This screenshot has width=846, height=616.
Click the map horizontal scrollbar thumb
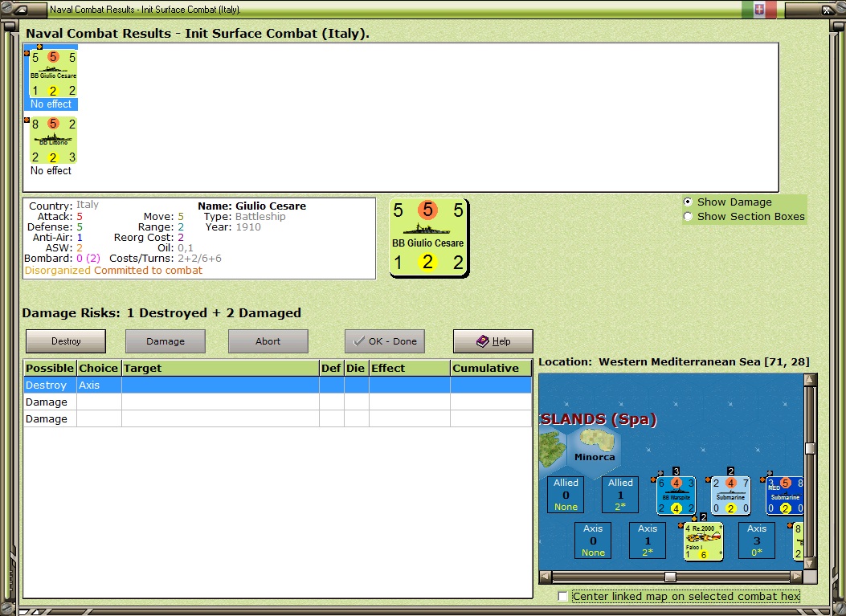(670, 577)
